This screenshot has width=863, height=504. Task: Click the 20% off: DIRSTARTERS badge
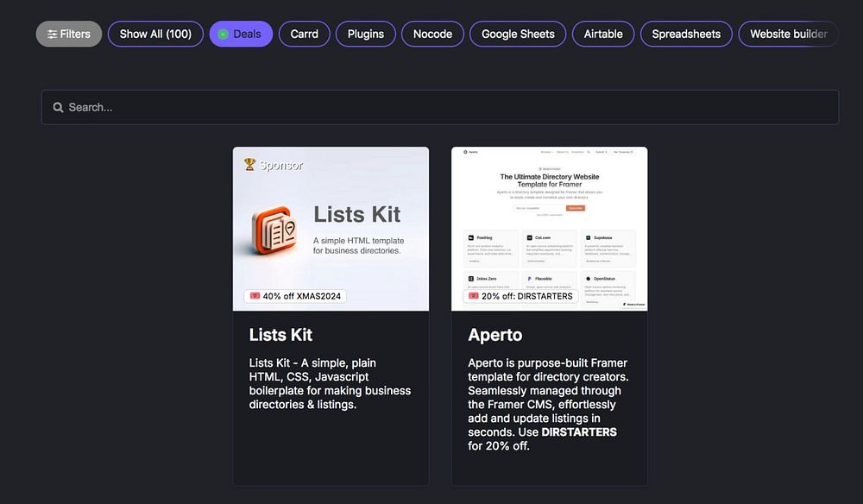(x=520, y=296)
